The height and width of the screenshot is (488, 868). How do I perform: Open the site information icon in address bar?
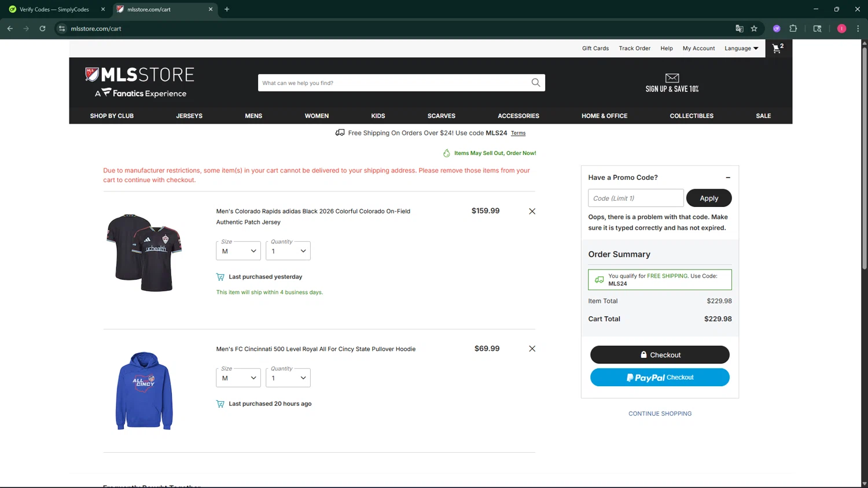click(x=62, y=28)
